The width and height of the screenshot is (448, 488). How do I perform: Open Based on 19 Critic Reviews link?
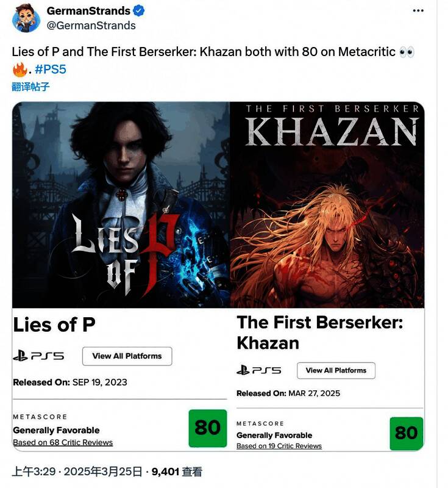click(279, 446)
